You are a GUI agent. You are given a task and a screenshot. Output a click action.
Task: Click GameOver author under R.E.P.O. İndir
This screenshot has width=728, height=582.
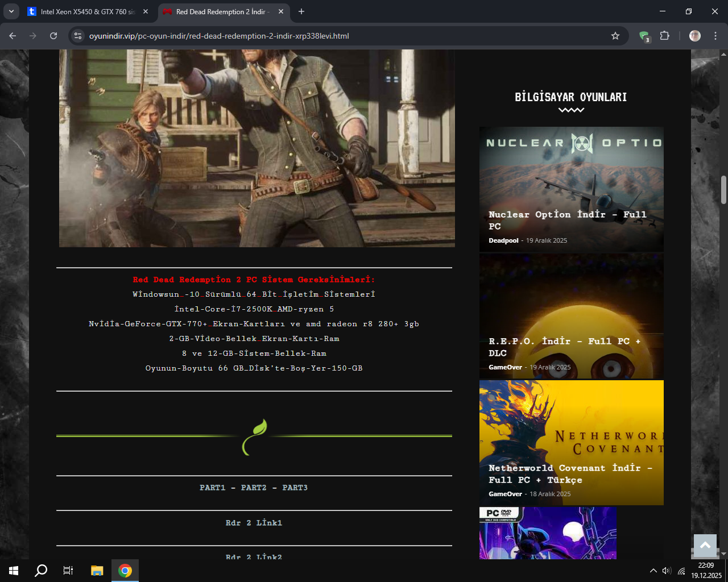(x=505, y=367)
